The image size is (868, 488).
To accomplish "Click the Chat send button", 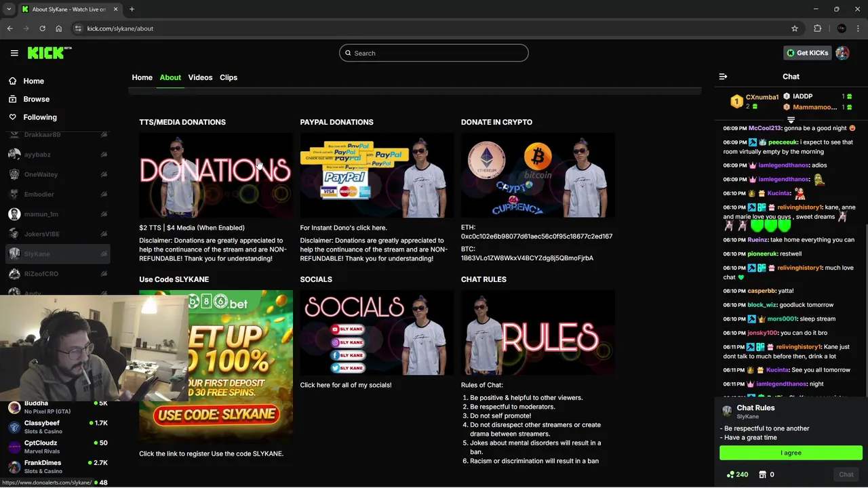I will pyautogui.click(x=846, y=474).
